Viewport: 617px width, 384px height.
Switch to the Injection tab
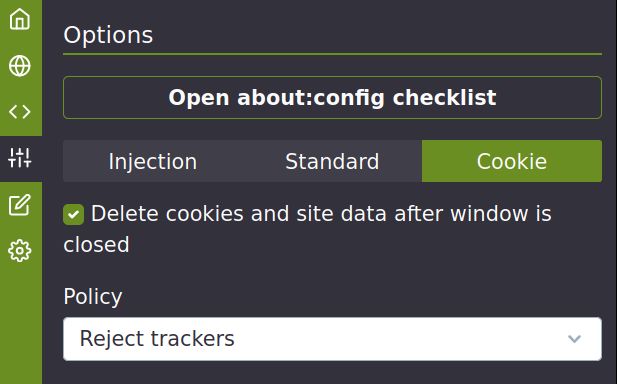153,161
